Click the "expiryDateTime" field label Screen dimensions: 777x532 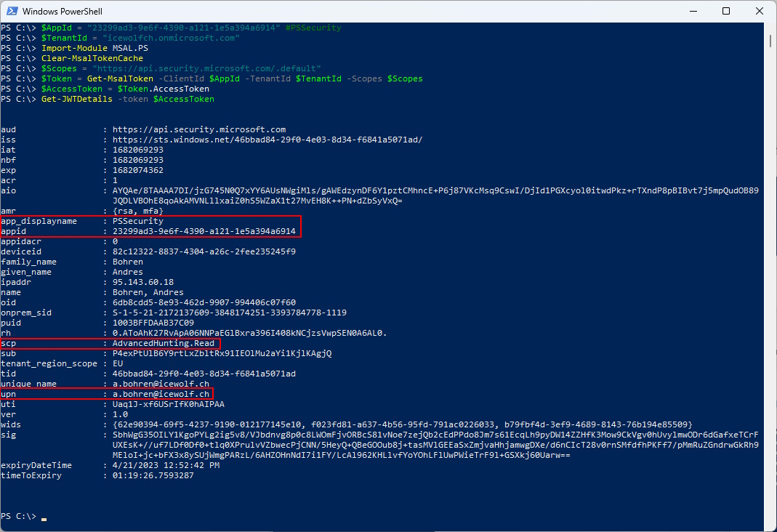(x=36, y=466)
